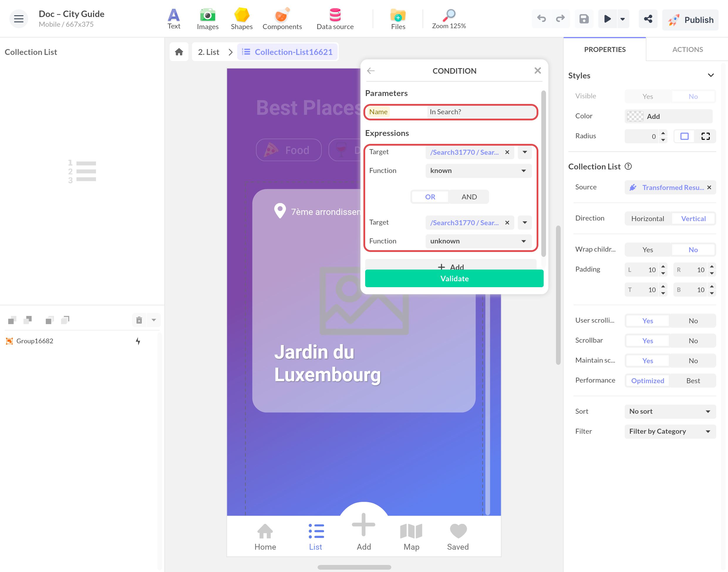Set Scrollbar option to No
This screenshot has height=572, width=728.
coord(693,341)
